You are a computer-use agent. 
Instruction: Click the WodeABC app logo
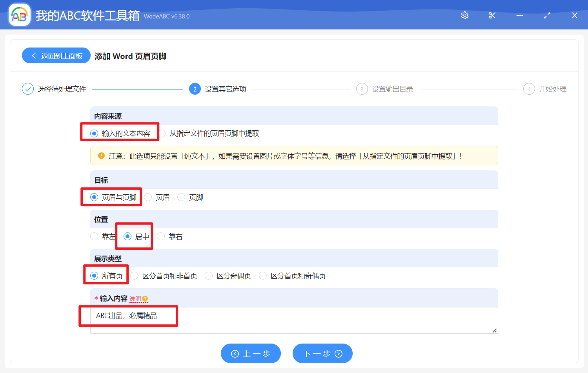(19, 15)
